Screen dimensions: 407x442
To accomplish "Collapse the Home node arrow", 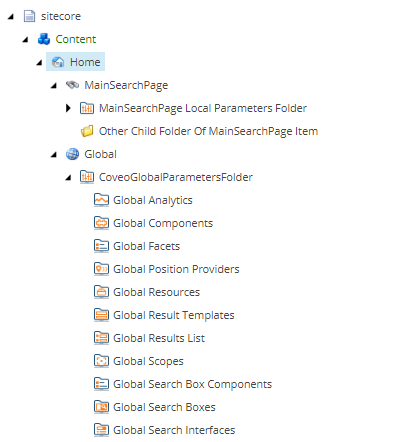I will pyautogui.click(x=40, y=62).
